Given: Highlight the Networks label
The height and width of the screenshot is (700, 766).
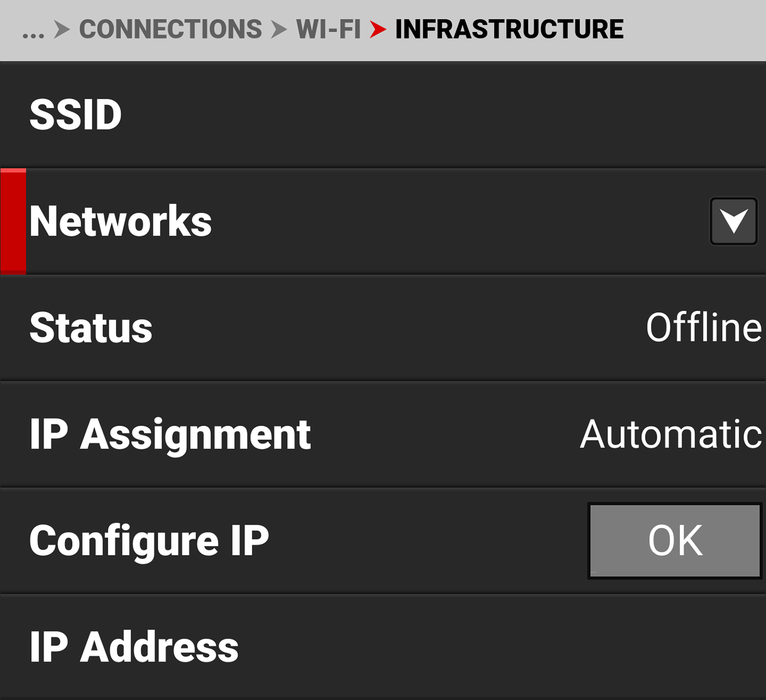Looking at the screenshot, I should [121, 221].
